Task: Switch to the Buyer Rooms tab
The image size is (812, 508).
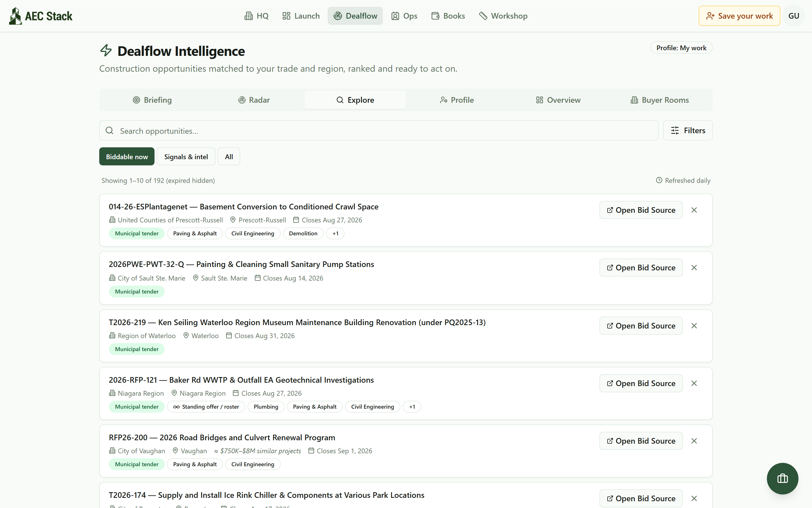Action: (x=659, y=100)
